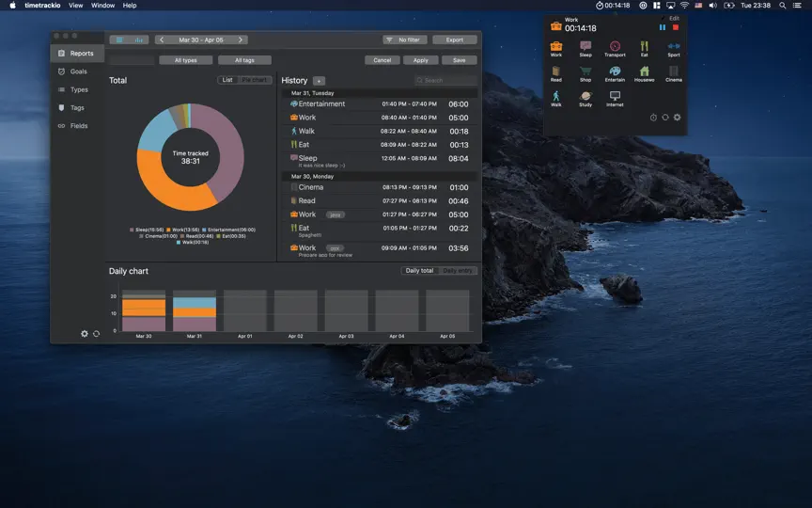Switch Total view to Pie chart
The image size is (812, 508).
pyautogui.click(x=255, y=80)
